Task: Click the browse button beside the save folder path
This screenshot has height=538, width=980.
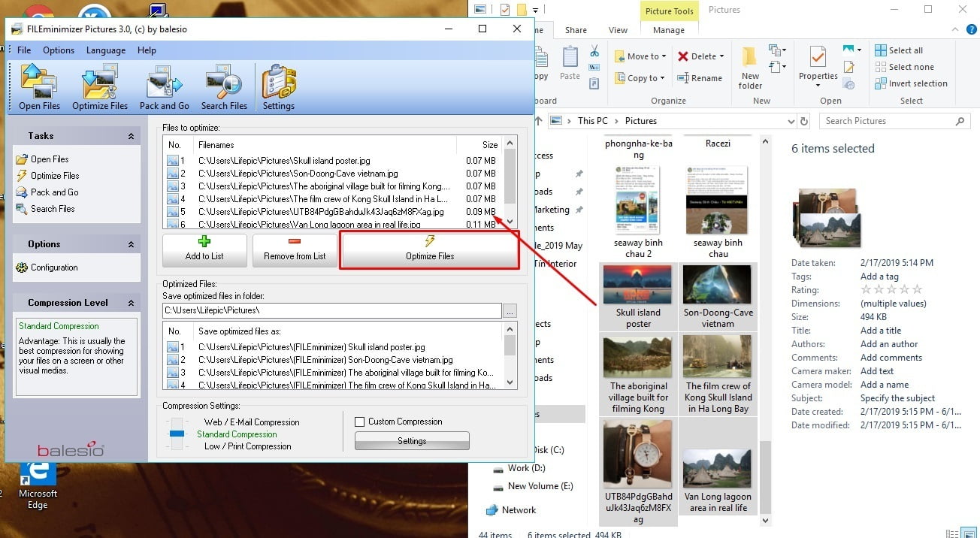Action: [x=510, y=310]
